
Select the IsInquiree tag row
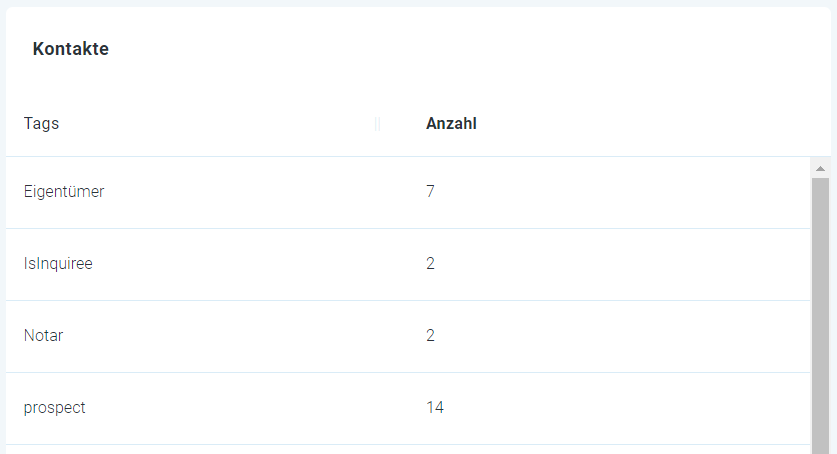(408, 265)
